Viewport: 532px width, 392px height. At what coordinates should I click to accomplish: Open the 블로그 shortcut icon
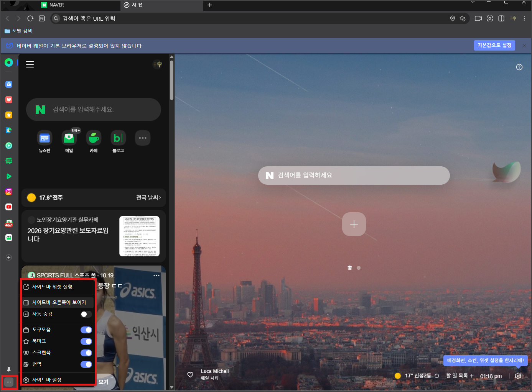(x=118, y=138)
